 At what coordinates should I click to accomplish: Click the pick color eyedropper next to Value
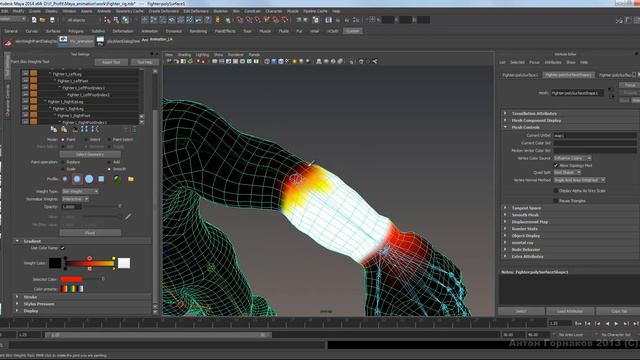(128, 216)
